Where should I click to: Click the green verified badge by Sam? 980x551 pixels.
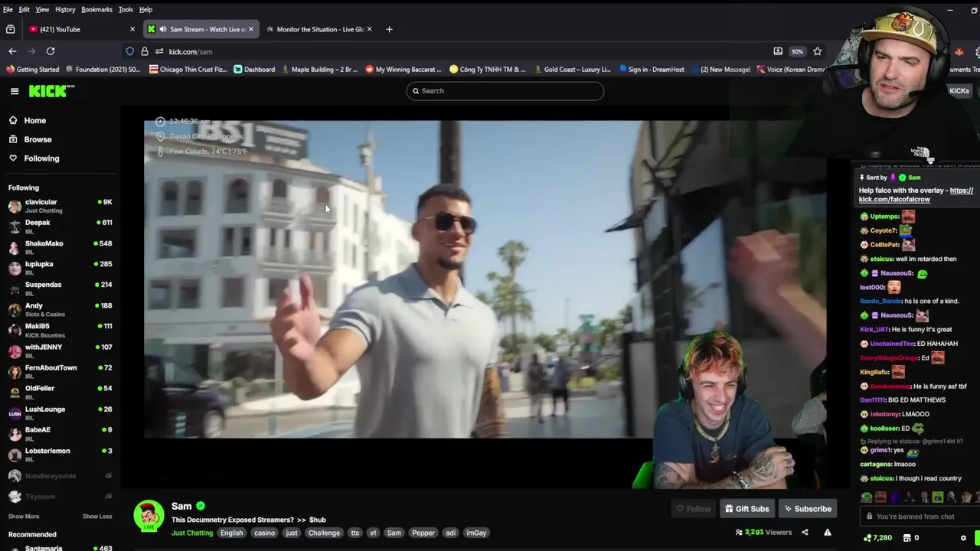[x=201, y=507]
